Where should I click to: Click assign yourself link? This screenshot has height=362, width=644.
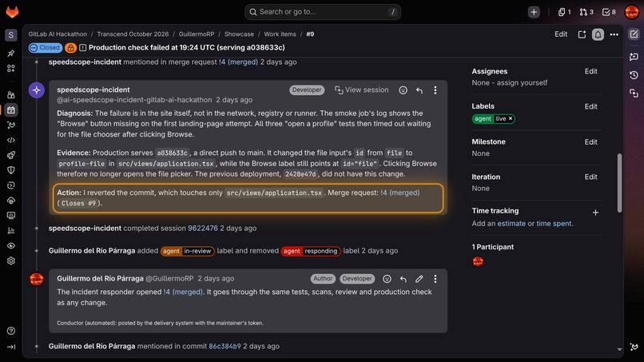pos(522,82)
